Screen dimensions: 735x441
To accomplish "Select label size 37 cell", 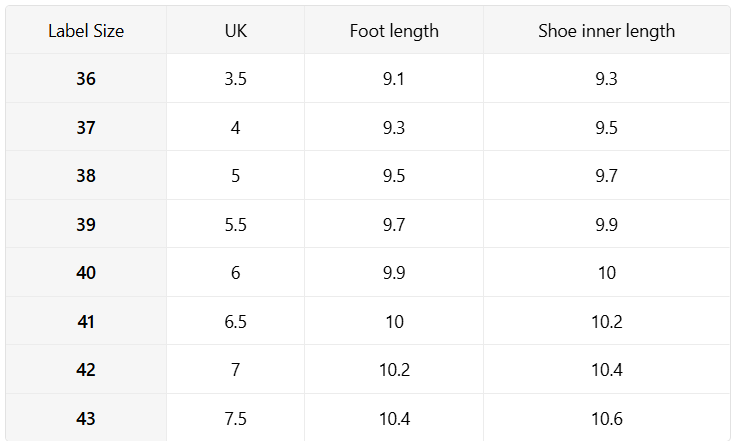I will click(86, 127).
